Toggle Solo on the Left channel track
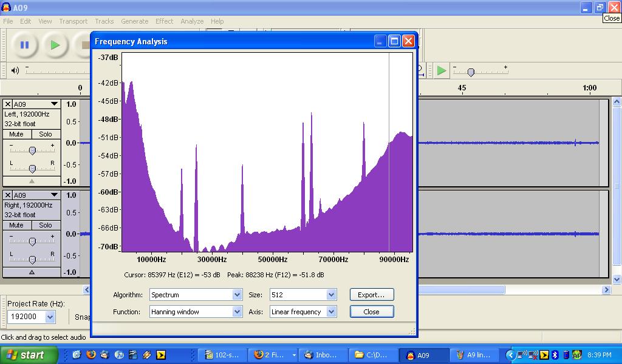The image size is (622, 364). 46,134
